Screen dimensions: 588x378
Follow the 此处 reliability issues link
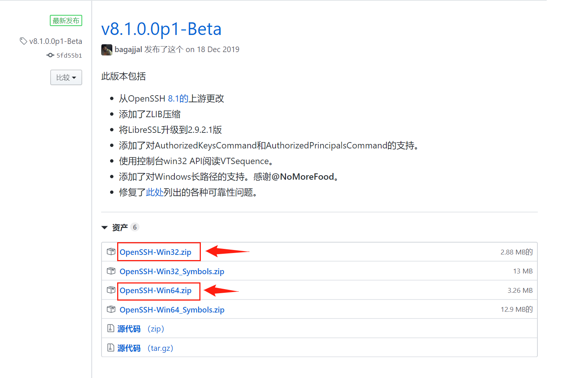coord(155,192)
